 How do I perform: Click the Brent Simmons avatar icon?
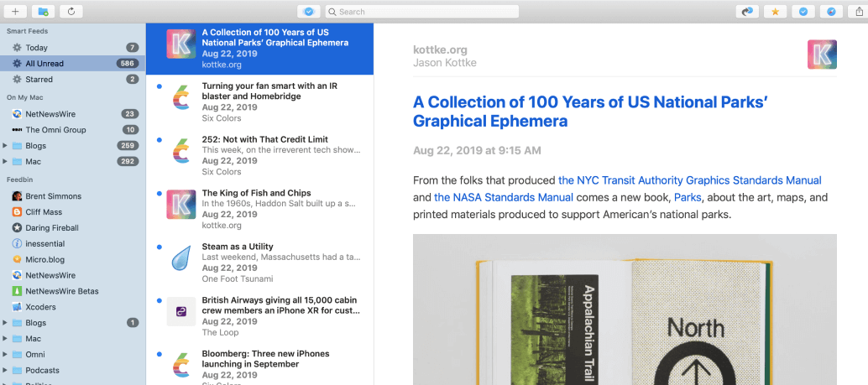coord(17,196)
